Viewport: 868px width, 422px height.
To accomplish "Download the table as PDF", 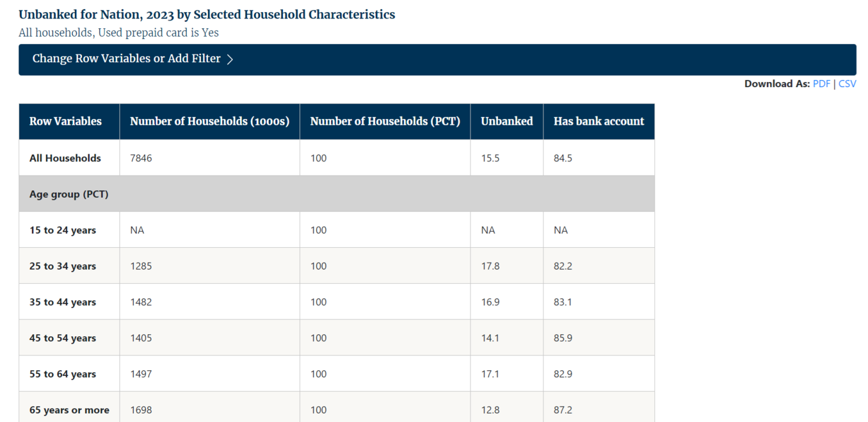I will (x=821, y=84).
